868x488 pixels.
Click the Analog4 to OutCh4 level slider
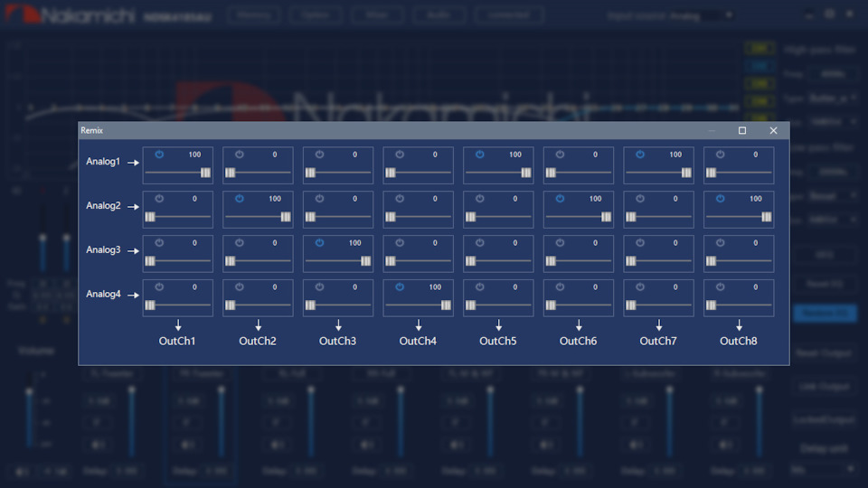(419, 305)
